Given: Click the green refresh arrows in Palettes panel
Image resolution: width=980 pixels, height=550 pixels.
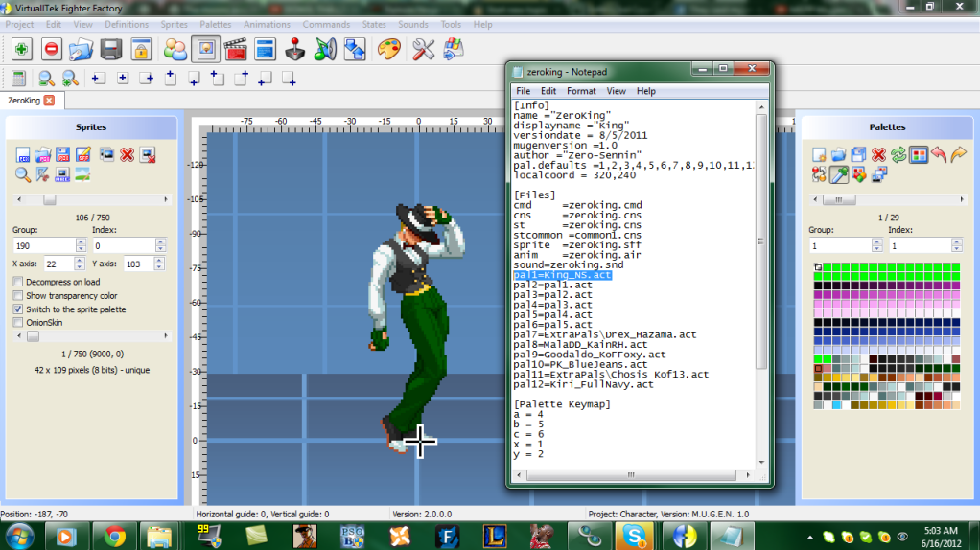Looking at the screenshot, I should [x=898, y=154].
